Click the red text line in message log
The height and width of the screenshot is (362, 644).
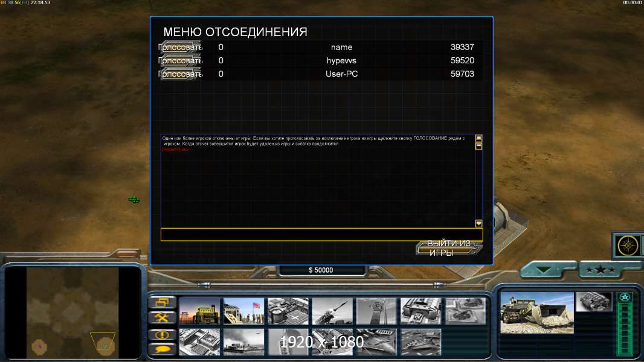175,150
